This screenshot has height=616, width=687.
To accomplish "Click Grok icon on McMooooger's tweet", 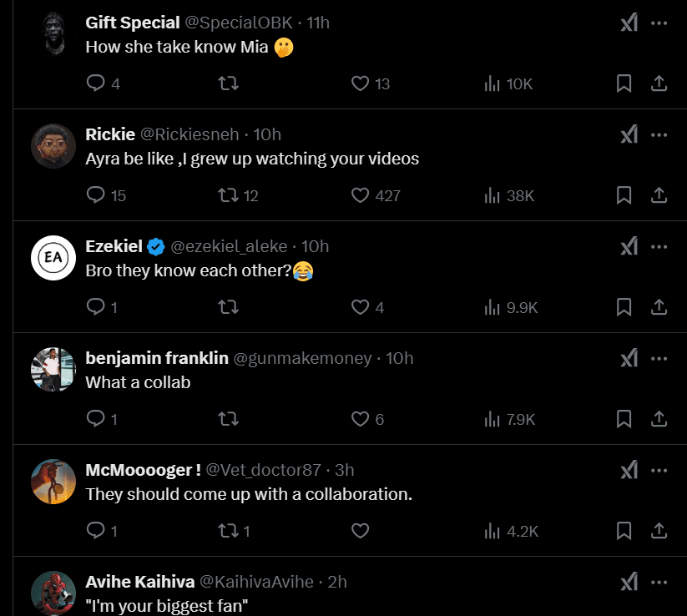I will (629, 470).
